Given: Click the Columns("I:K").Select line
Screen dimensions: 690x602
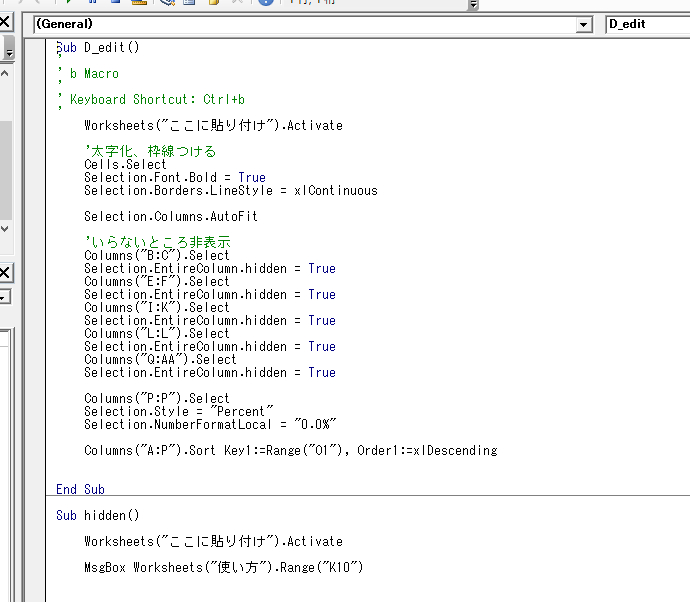Looking at the screenshot, I should tap(157, 307).
